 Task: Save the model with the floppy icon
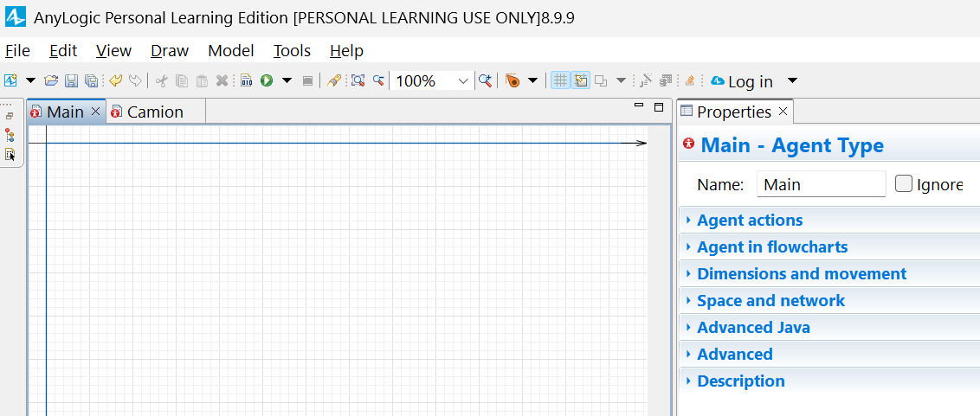[71, 80]
